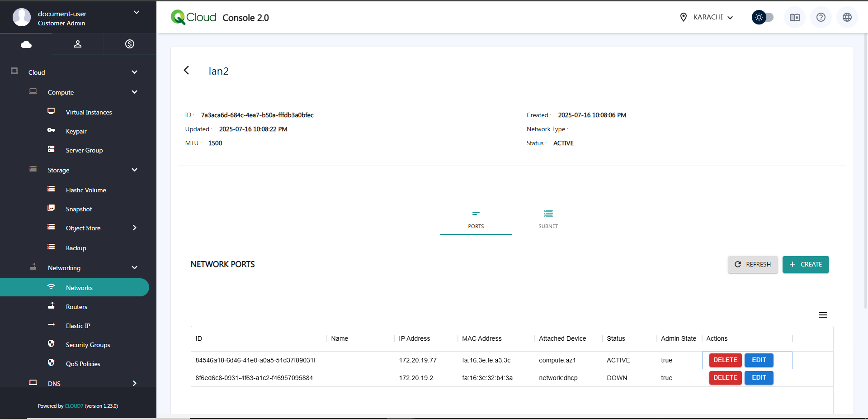Click the CREATE port button
Screen dimensions: 868x419
(x=805, y=264)
